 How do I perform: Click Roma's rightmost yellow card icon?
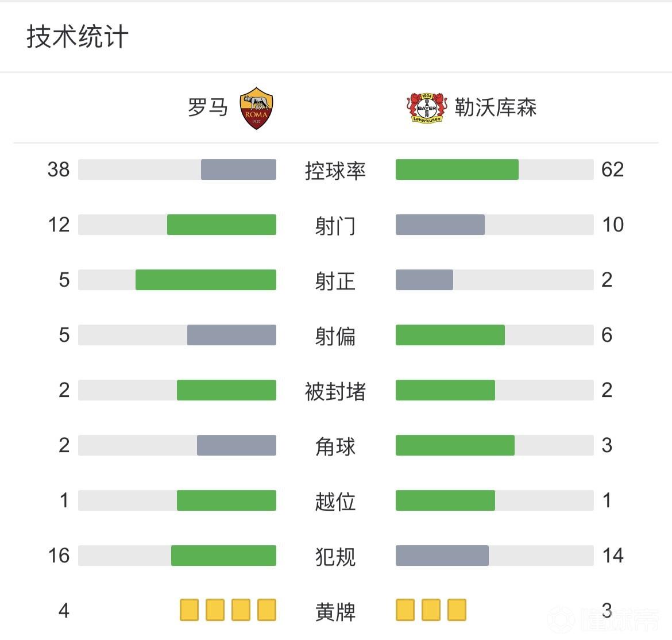pos(267,610)
